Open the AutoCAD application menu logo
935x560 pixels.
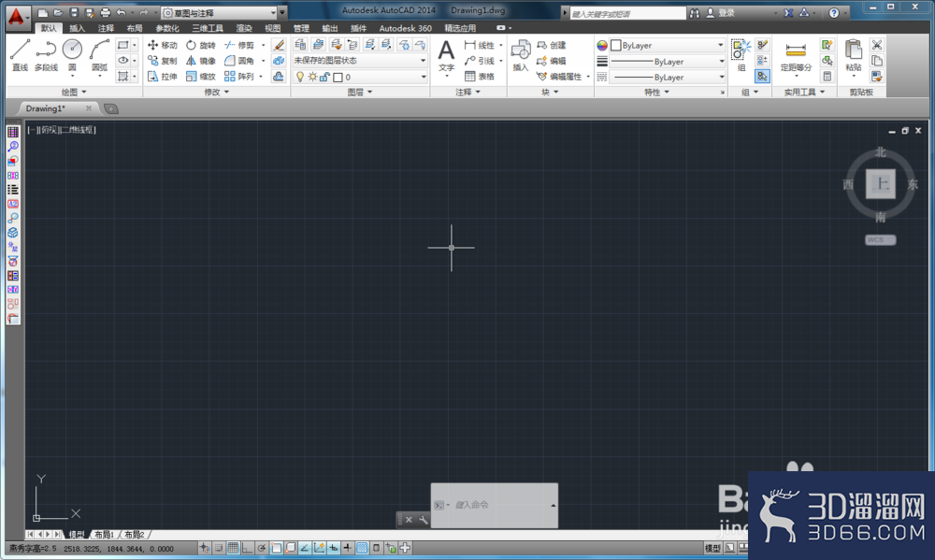coord(17,17)
